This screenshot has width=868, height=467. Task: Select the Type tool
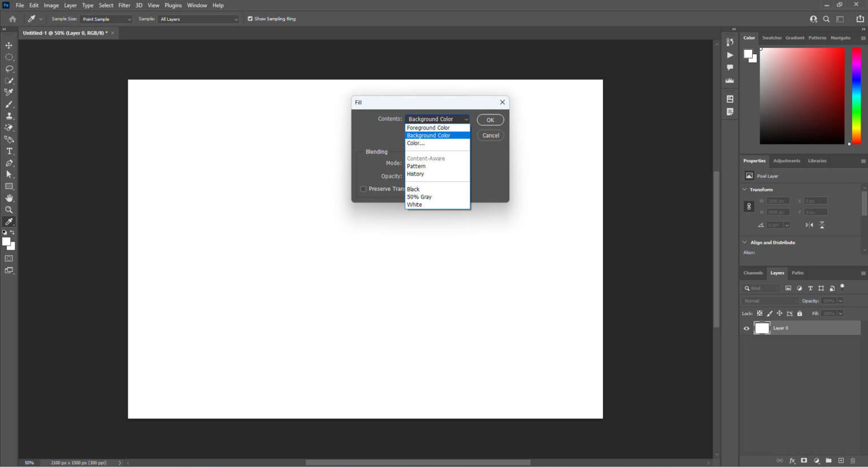pos(8,151)
